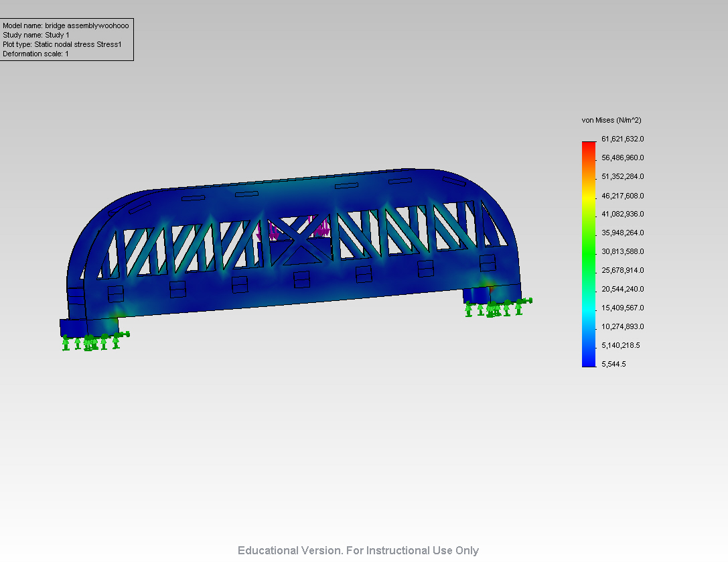Click the legend value 56,486,960.0
This screenshot has height=567, width=728.
[x=623, y=157]
